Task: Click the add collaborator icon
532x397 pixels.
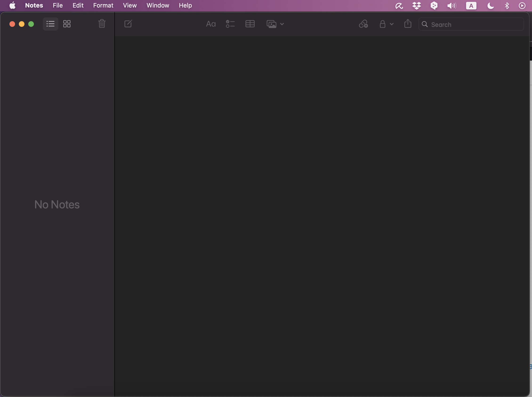Action: pyautogui.click(x=363, y=24)
